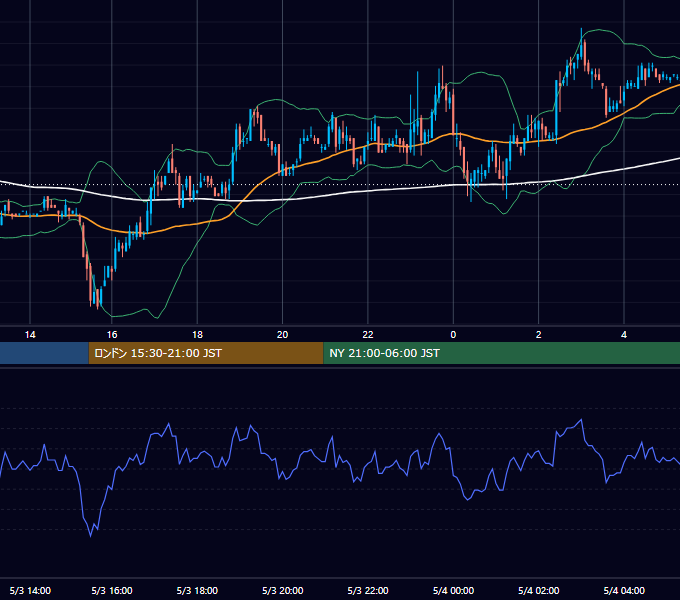This screenshot has height=600, width=680.
Task: Click the '5/3 18:00' date label
Action: (197, 590)
